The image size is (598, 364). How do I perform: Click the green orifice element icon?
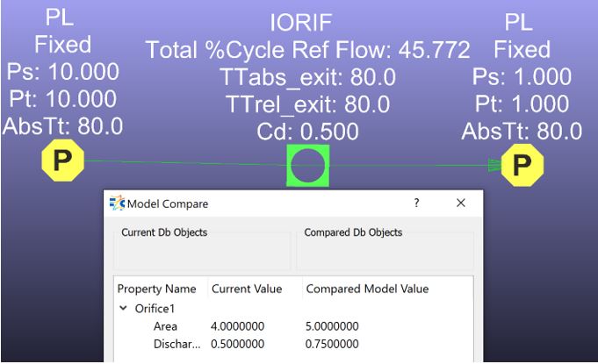click(x=307, y=166)
